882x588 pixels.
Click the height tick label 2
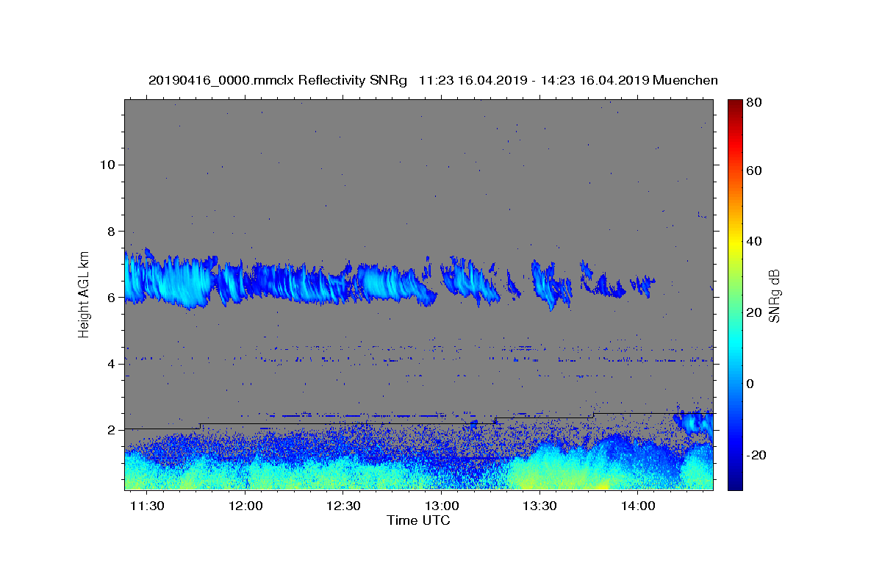(x=111, y=430)
